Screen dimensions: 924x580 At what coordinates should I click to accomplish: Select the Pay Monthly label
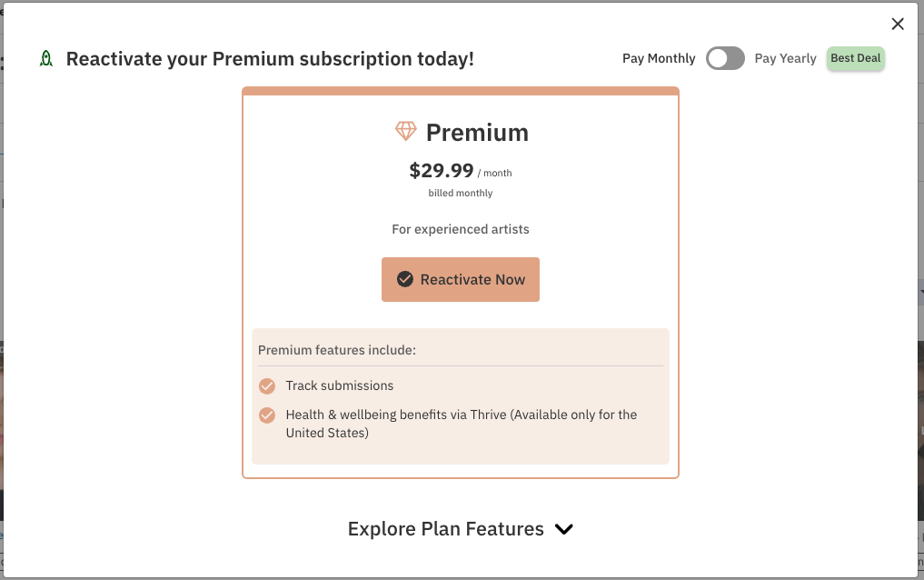click(659, 58)
